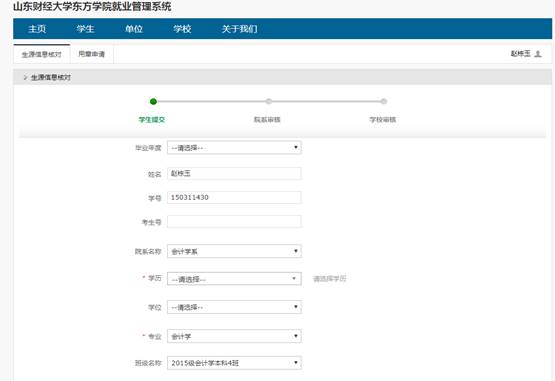Open the 专业 dropdown showing 会计学
Viewport: 555px width, 381px height.
(x=234, y=336)
